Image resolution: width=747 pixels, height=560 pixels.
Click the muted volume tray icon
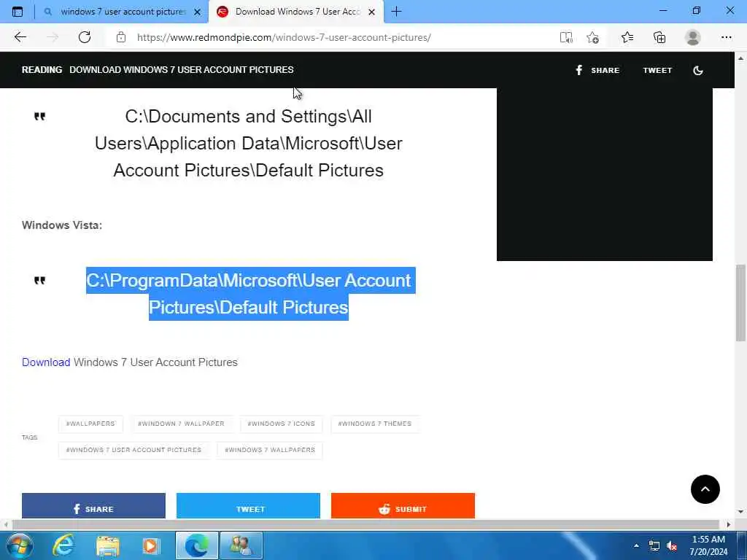click(672, 546)
